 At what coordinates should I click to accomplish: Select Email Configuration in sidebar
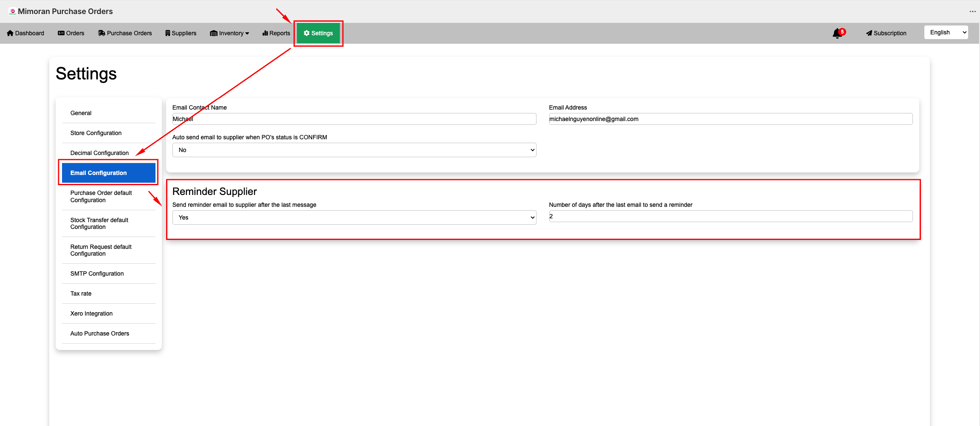(x=108, y=173)
